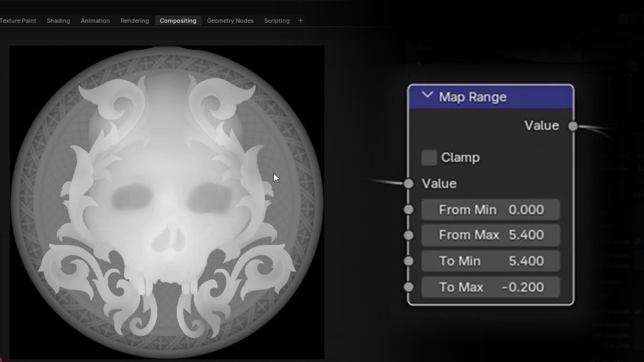Toggle the lower Threshold checkbox in the sidebar
The image size is (644, 362).
click(638, 311)
